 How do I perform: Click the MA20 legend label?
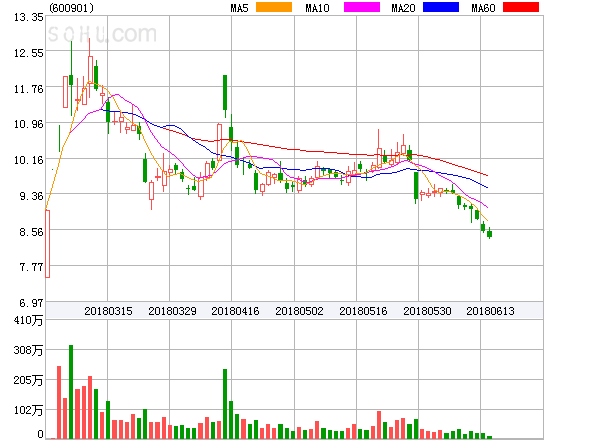[x=403, y=8]
